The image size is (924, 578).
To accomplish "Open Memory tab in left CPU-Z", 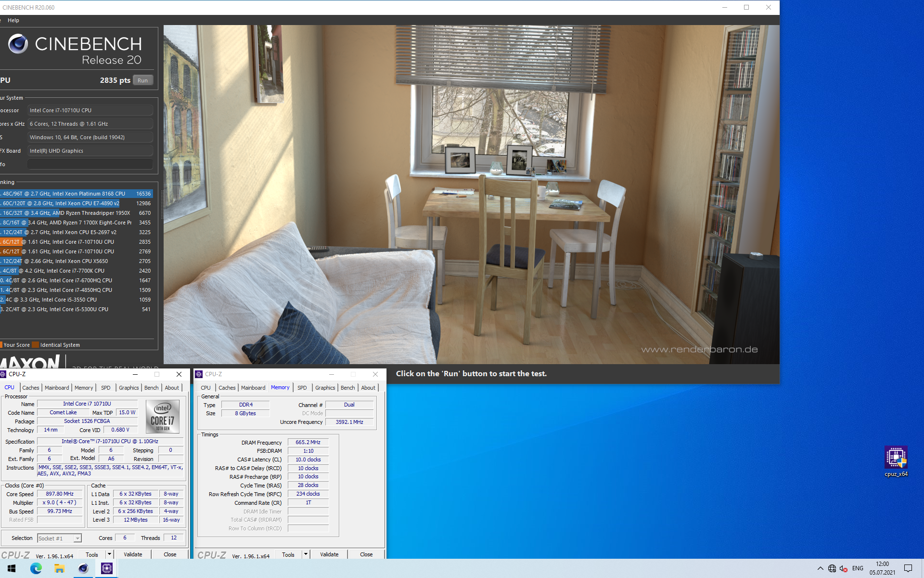I will [84, 388].
